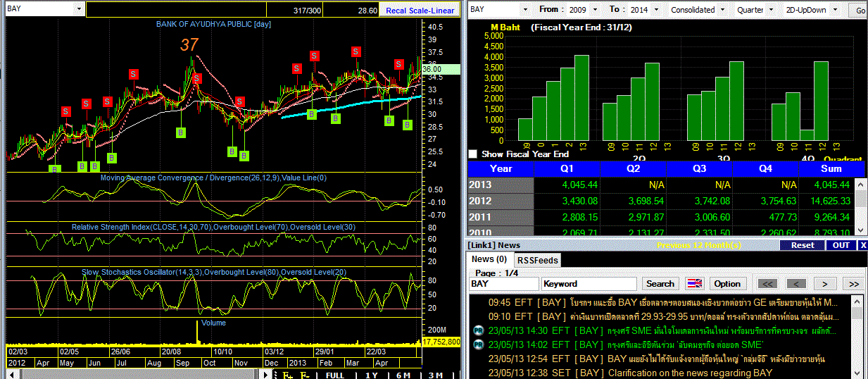Click the Q3 column header
This screenshot has height=379, width=868.
pos(699,169)
